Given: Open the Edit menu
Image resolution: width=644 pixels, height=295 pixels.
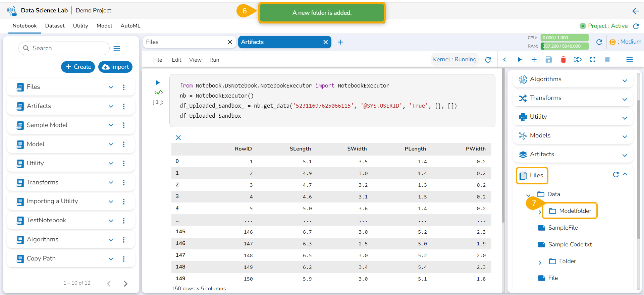Looking at the screenshot, I should [176, 60].
